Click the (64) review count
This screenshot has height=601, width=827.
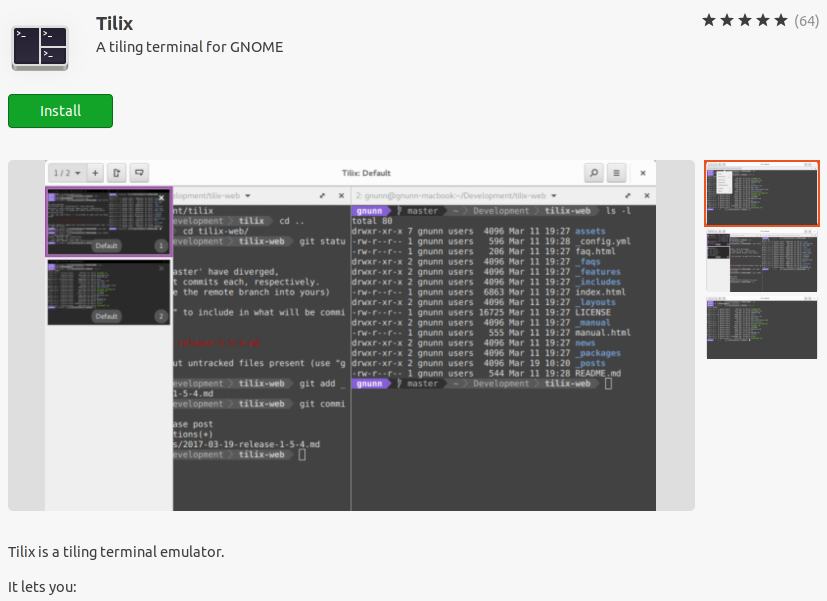[806, 21]
